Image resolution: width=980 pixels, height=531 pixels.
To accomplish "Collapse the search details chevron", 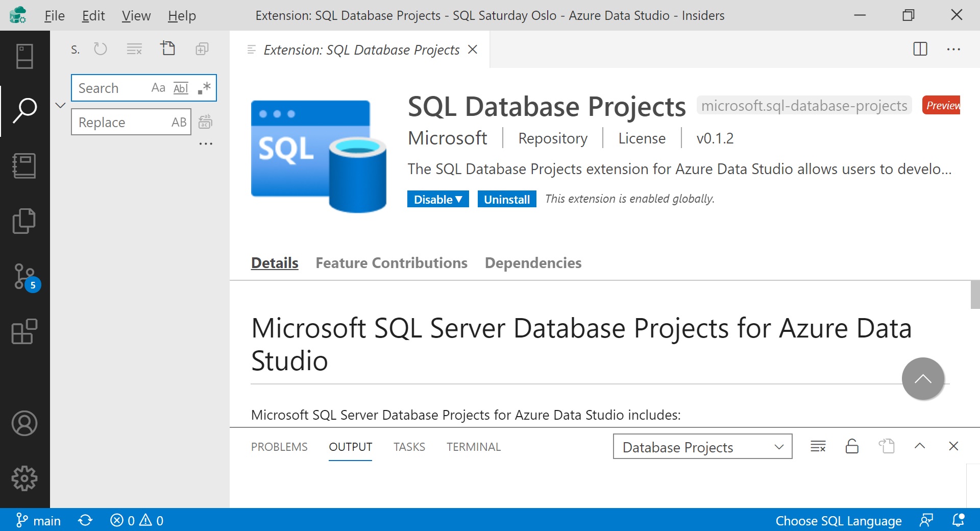I will coord(60,105).
